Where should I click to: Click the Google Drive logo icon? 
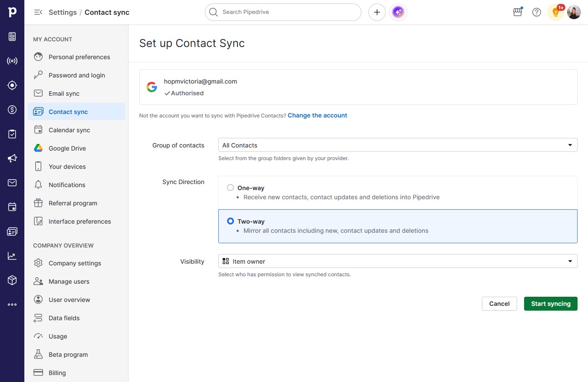point(38,148)
